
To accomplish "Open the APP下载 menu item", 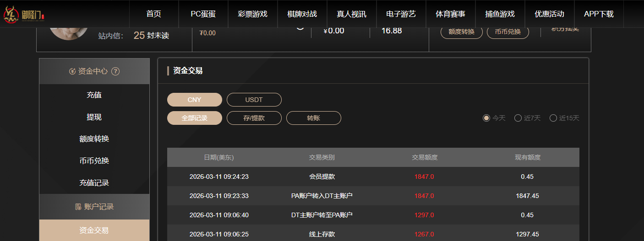I will [599, 14].
